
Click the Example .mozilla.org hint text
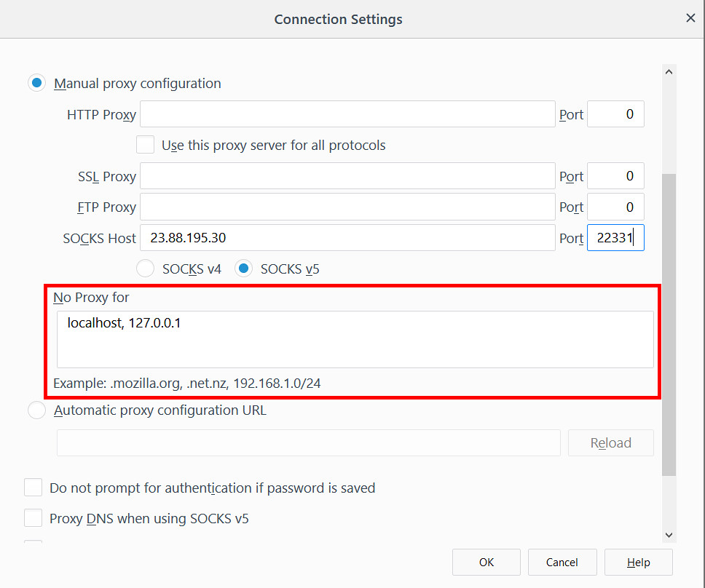[x=186, y=384]
